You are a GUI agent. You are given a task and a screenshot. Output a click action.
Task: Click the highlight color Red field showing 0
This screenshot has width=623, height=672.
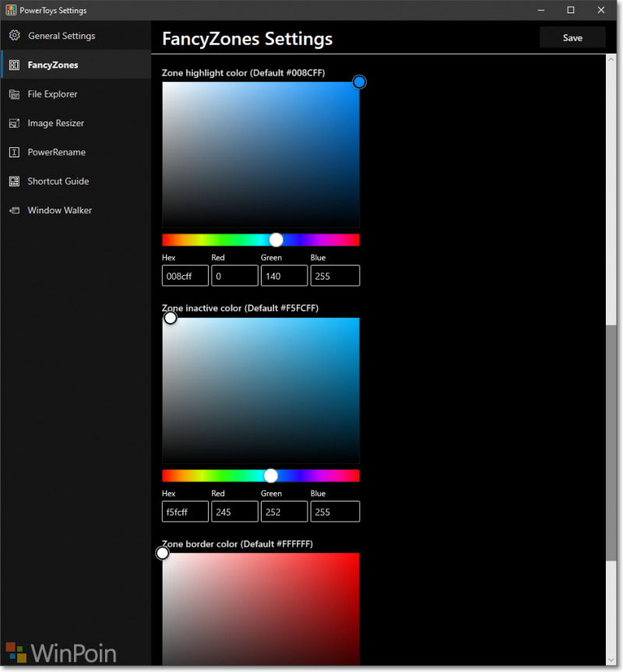pyautogui.click(x=235, y=276)
